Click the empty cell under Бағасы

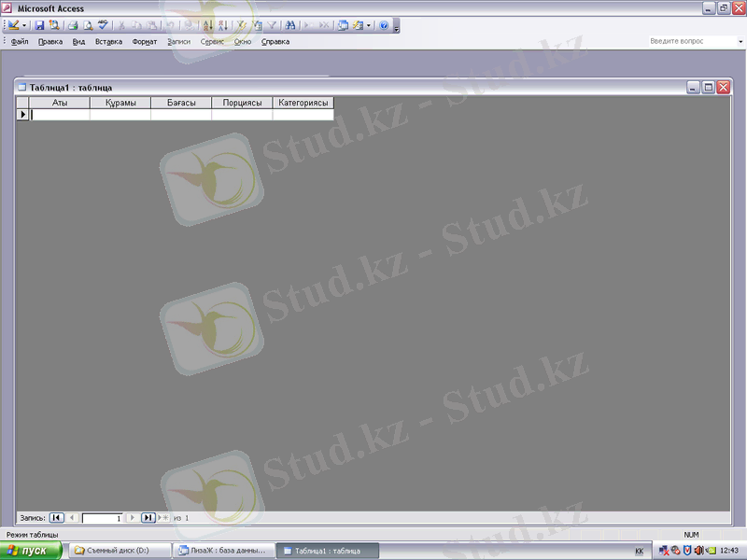click(x=181, y=114)
